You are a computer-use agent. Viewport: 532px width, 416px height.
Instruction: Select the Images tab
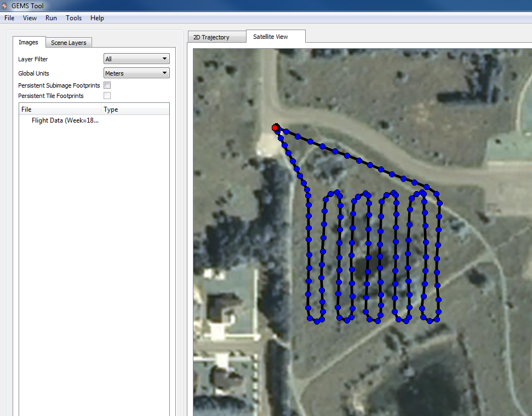coord(29,42)
